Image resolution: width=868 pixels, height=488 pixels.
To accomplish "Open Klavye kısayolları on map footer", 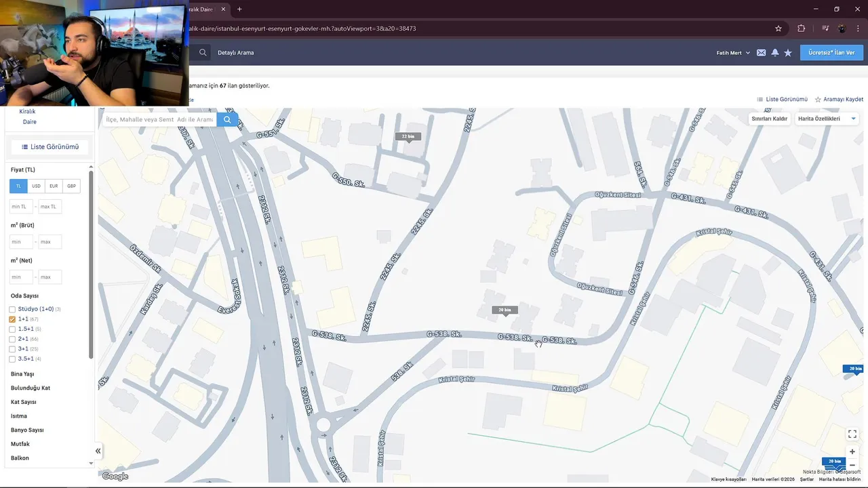I will tap(729, 479).
